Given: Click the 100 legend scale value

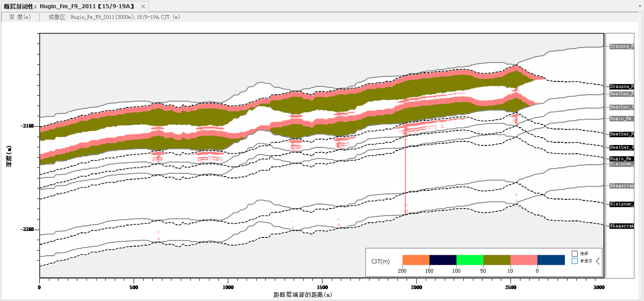Looking at the screenshot, I should point(456,271).
